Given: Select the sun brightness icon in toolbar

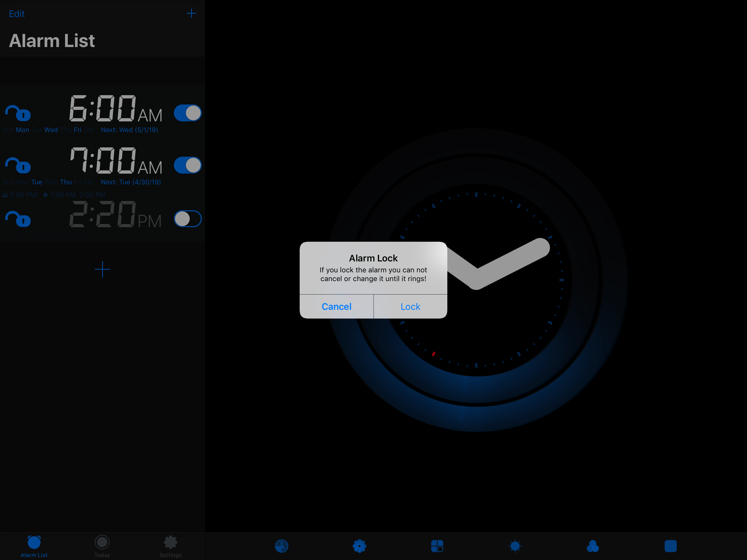Looking at the screenshot, I should pos(515,546).
